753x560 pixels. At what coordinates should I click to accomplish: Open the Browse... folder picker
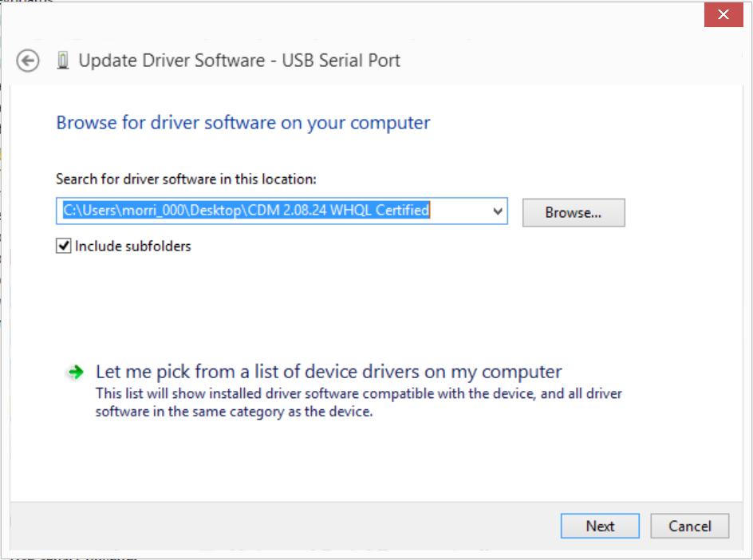[574, 213]
